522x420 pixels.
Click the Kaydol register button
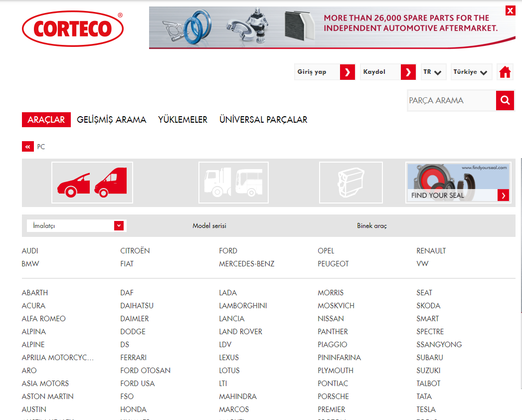coord(387,72)
